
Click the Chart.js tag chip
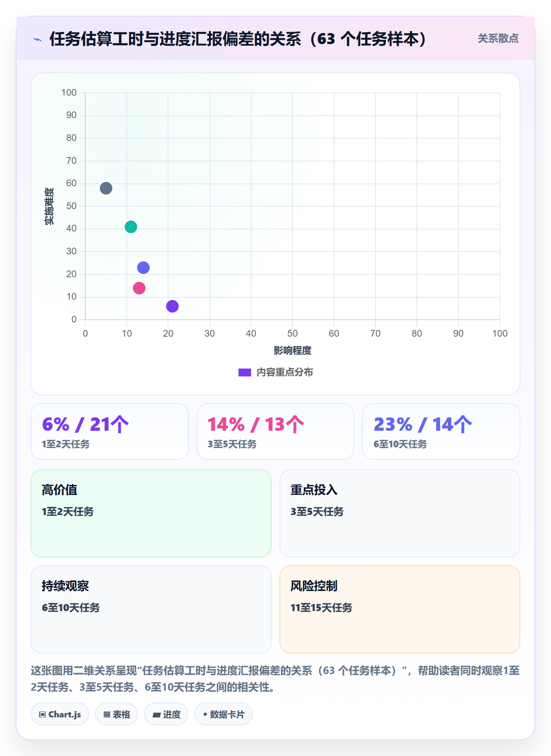tap(60, 714)
